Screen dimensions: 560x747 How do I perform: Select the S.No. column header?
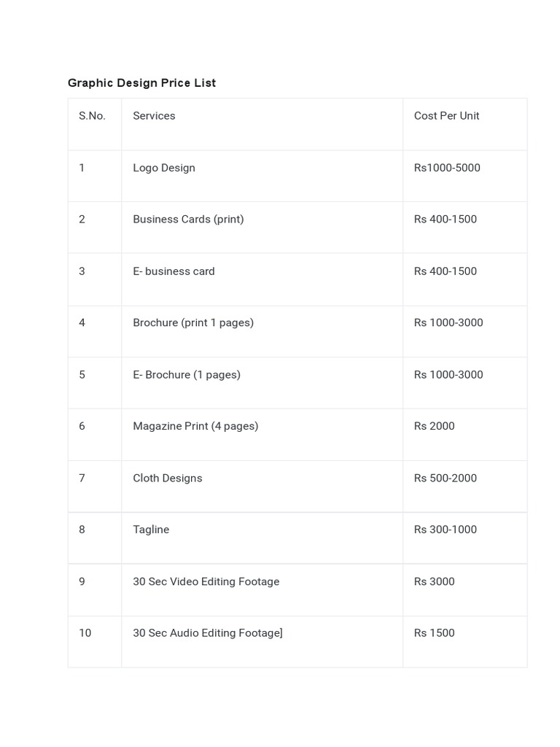[x=92, y=116]
